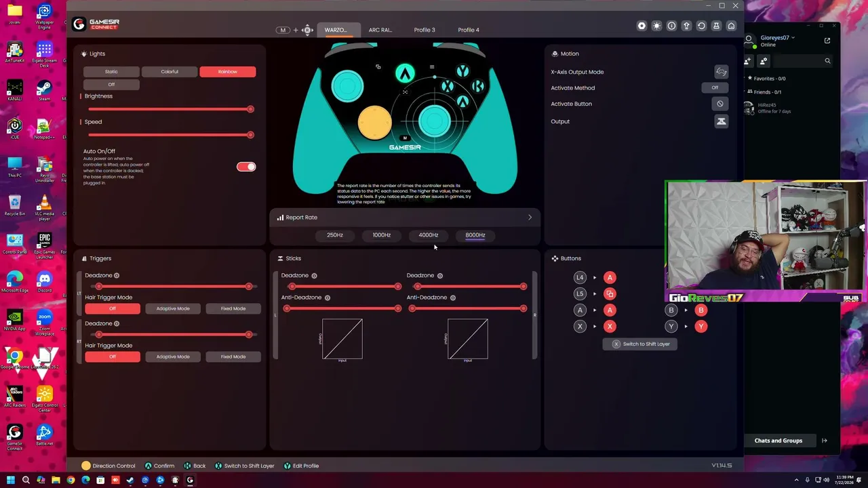Click the red mapping icon for L5
Screen dimensions: 868x488
[x=610, y=293]
